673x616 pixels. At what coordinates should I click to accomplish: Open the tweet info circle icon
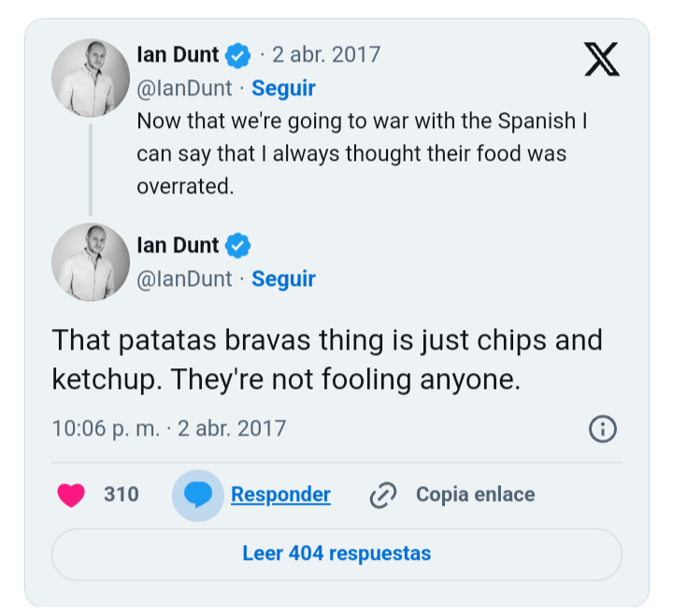(603, 429)
